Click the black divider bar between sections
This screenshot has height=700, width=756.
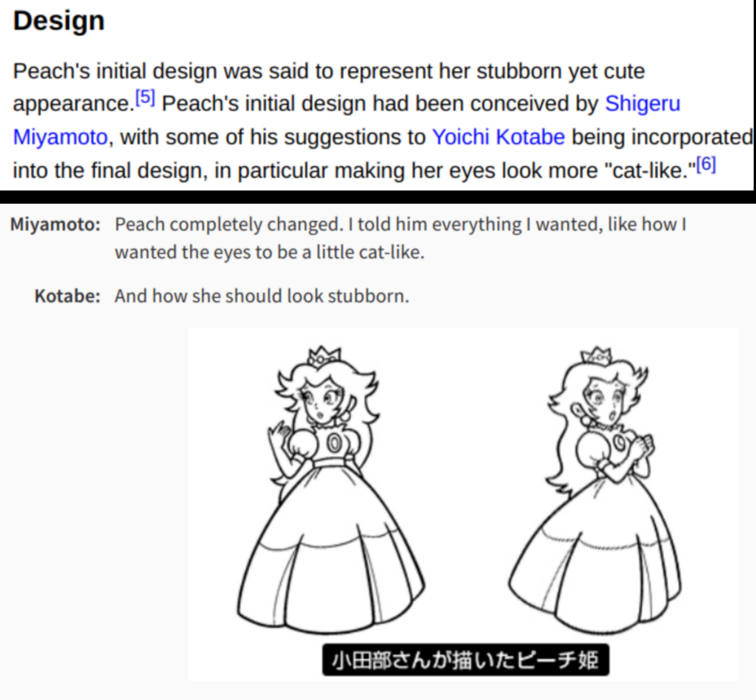pyautogui.click(x=378, y=197)
